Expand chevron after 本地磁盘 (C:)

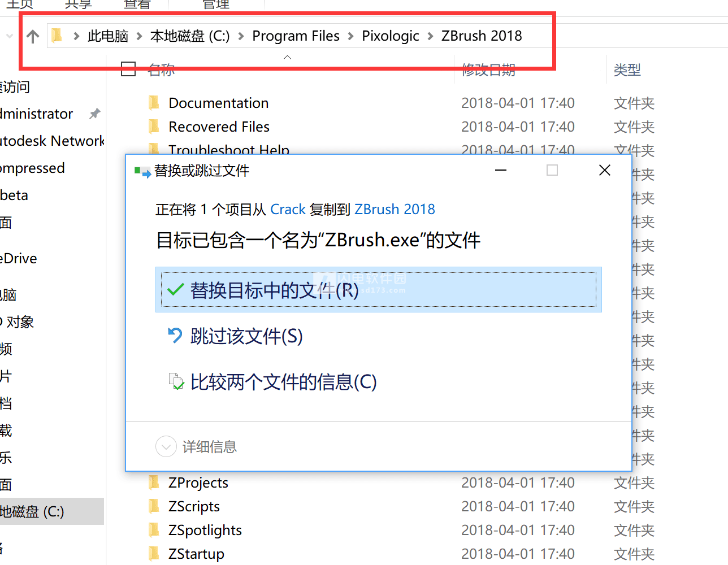coord(241,36)
